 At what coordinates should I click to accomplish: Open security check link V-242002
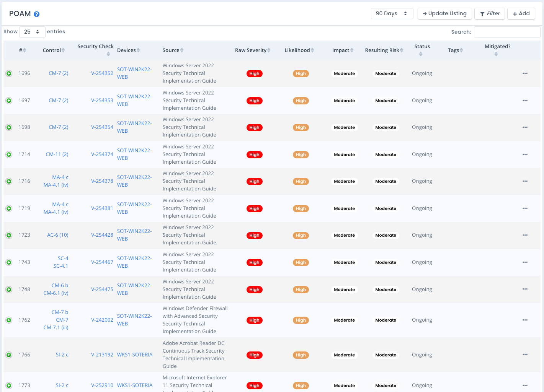pyautogui.click(x=102, y=320)
